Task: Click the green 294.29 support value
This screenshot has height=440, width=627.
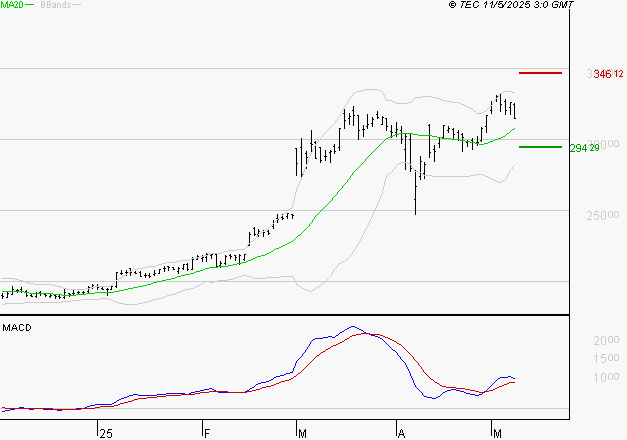Action: coord(584,148)
